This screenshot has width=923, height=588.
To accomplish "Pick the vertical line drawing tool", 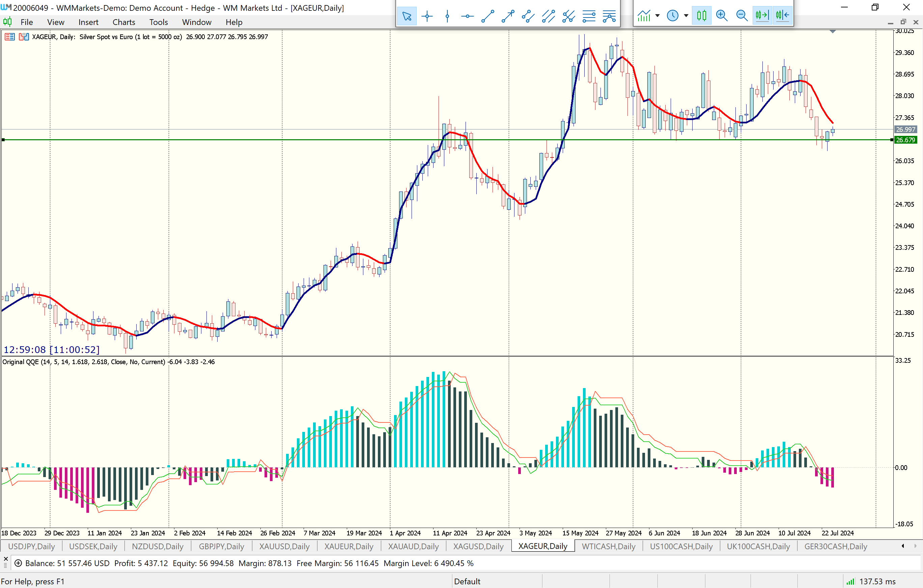I will pyautogui.click(x=447, y=16).
